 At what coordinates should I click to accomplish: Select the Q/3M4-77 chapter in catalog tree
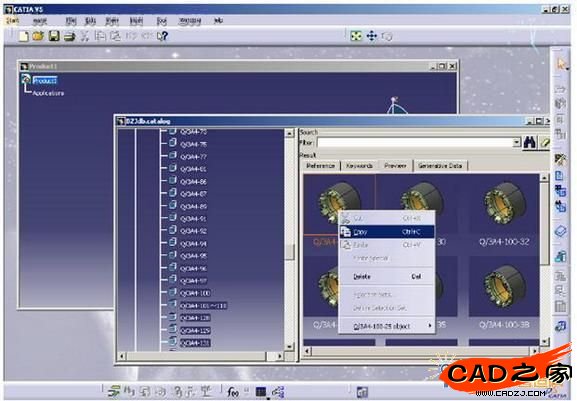[194, 157]
